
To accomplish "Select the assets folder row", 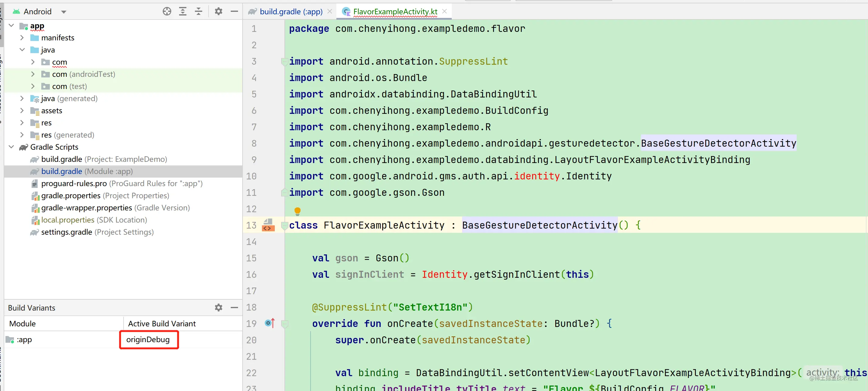I will [123, 110].
